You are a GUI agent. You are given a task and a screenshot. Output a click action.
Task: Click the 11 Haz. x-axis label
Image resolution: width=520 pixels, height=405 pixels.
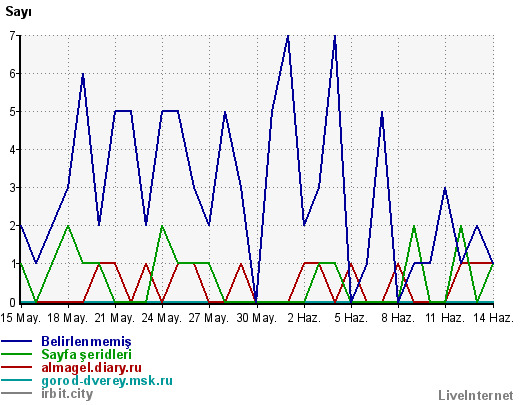[445, 318]
